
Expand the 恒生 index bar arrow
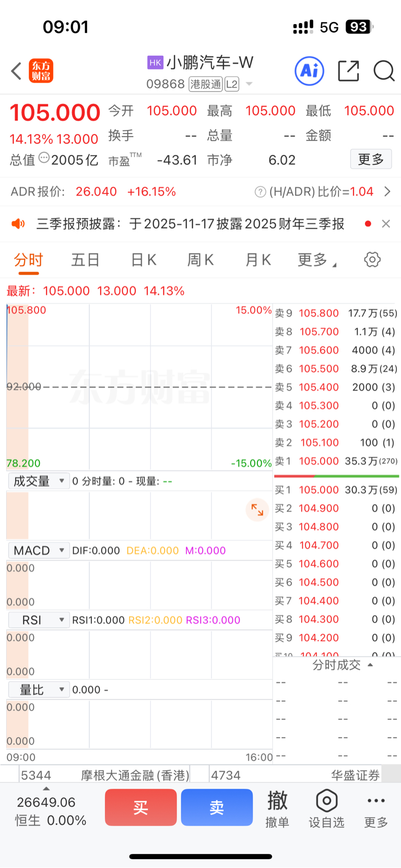[46, 788]
